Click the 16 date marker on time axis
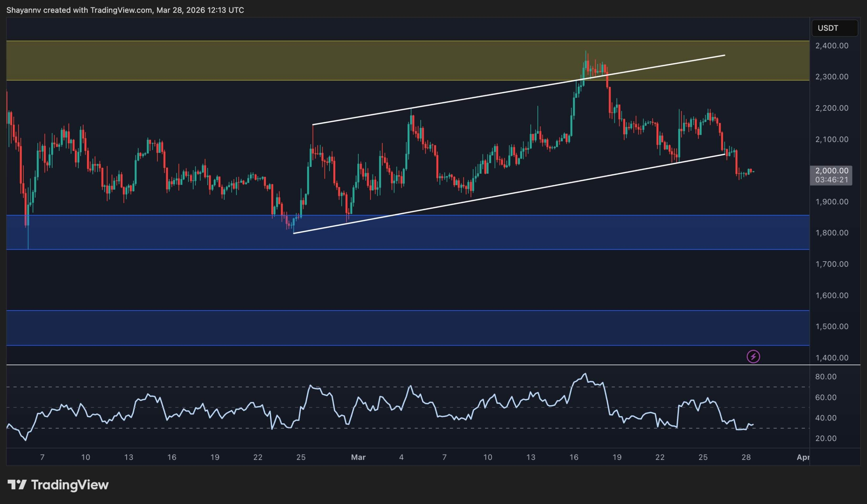This screenshot has width=867, height=504. coord(573,457)
